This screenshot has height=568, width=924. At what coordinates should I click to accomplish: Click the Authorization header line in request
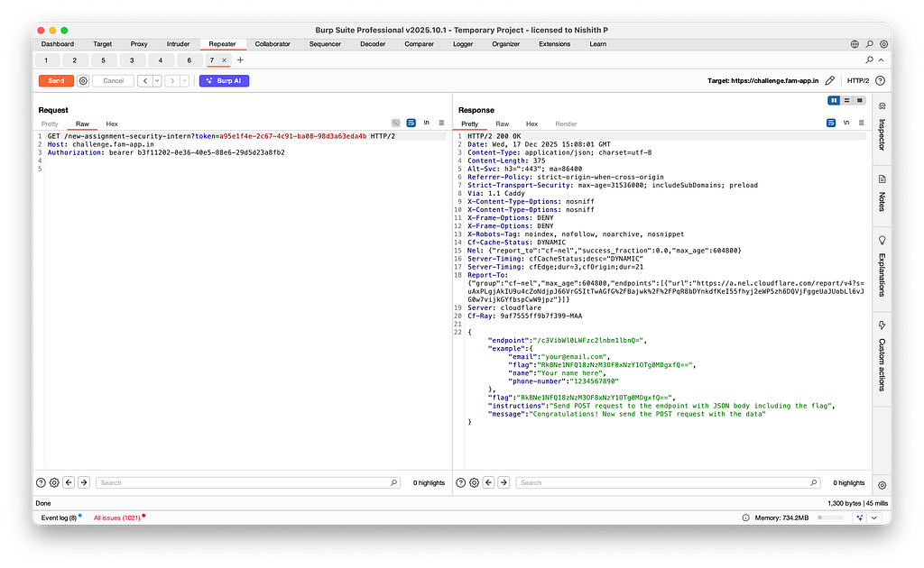click(x=166, y=152)
